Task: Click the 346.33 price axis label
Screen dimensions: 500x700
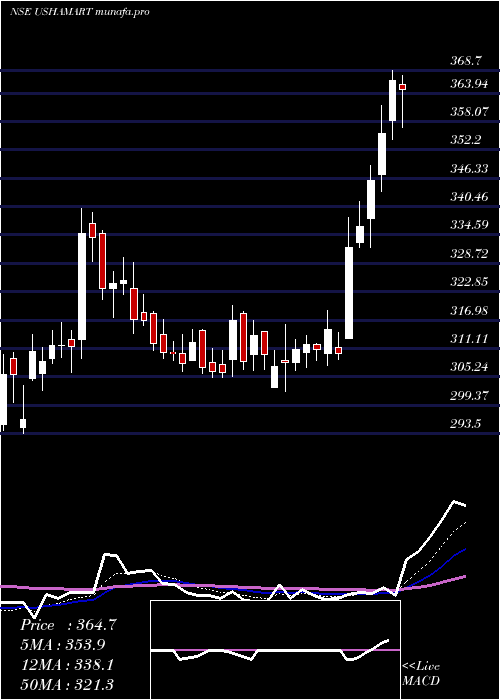Action: 468,168
